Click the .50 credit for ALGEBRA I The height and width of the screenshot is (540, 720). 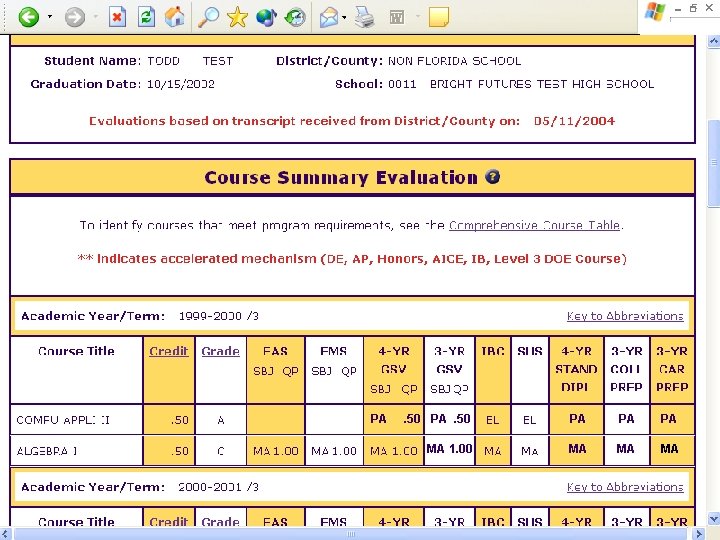tap(179, 451)
